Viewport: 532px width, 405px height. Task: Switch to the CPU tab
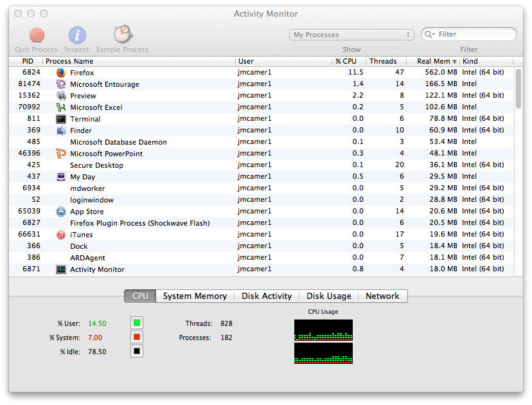(140, 296)
